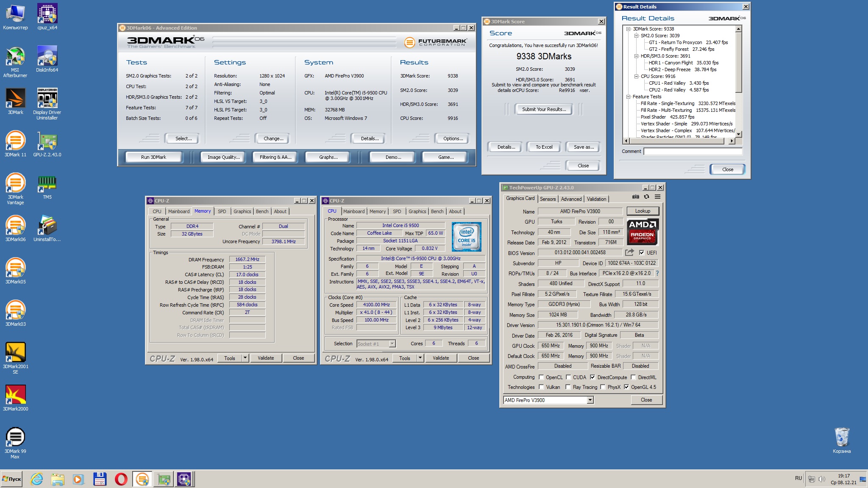Viewport: 868px width, 488px height.
Task: Collapse the Feature Tests tree node
Action: [x=629, y=97]
